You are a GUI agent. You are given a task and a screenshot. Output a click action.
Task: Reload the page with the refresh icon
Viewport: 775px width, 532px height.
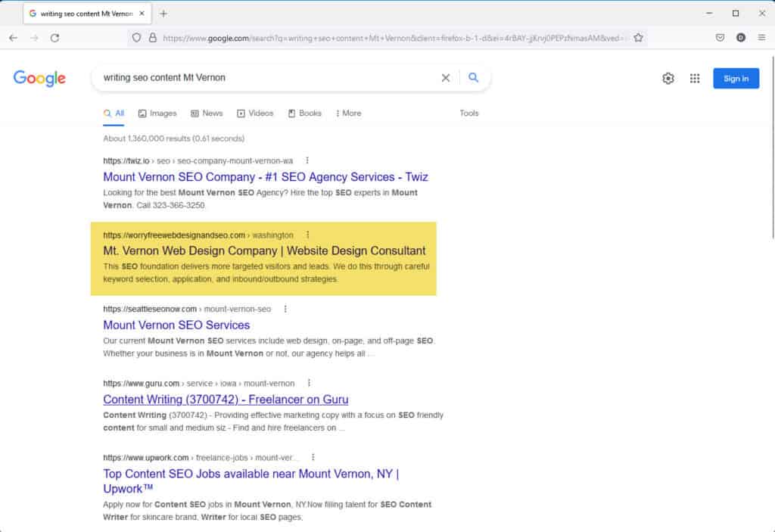[54, 38]
